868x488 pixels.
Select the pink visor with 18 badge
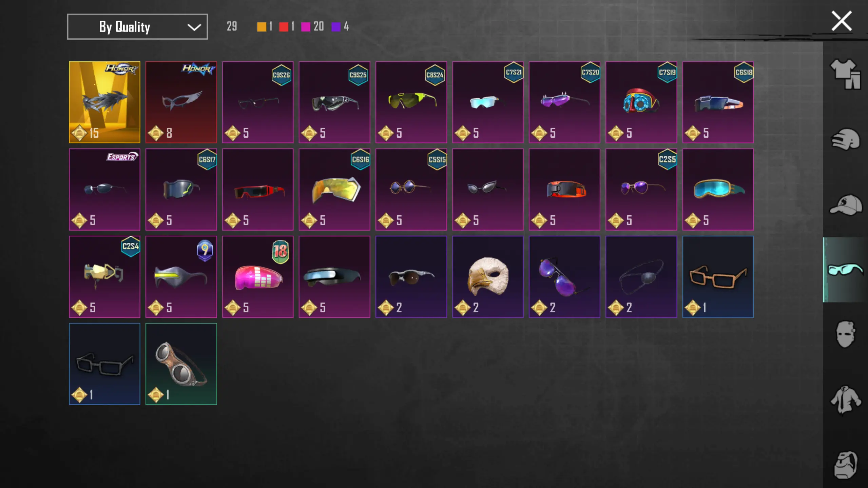[258, 277]
